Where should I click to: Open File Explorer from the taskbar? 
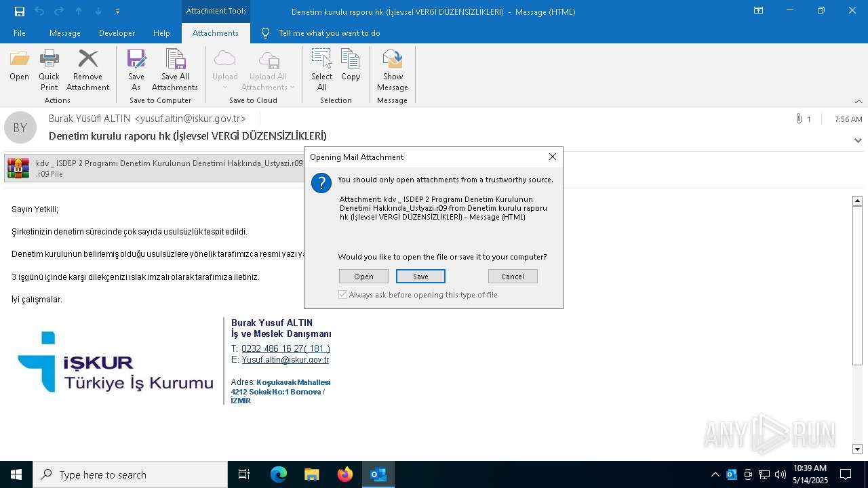pyautogui.click(x=311, y=474)
